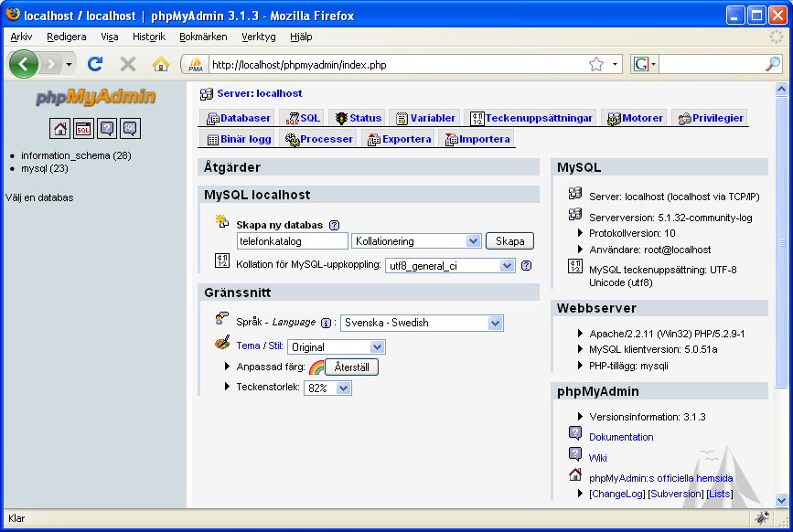Reload the page with refresh icon

coord(95,64)
